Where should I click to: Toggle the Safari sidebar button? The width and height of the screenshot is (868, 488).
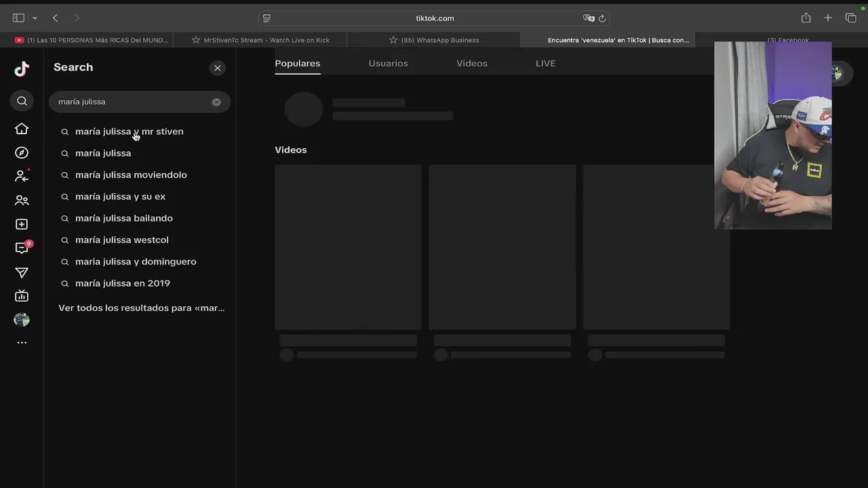(18, 18)
